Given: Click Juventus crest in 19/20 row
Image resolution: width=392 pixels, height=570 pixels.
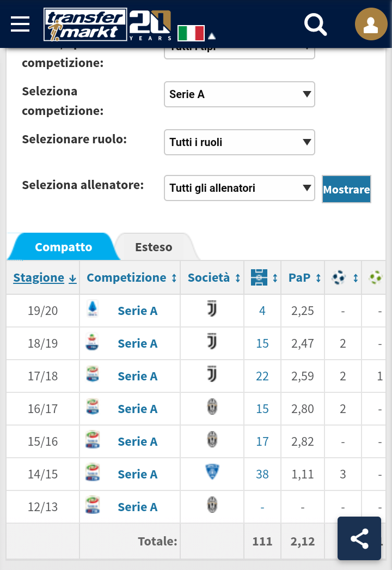Looking at the screenshot, I should point(212,309).
